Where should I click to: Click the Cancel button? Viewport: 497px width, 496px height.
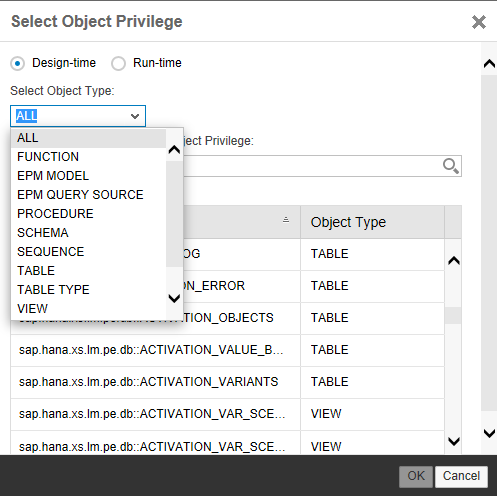(461, 476)
